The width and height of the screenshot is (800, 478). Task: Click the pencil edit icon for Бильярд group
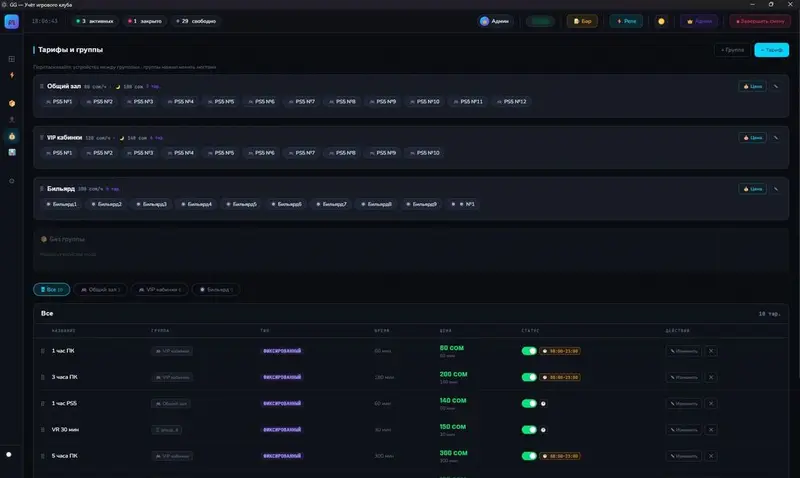pos(776,189)
